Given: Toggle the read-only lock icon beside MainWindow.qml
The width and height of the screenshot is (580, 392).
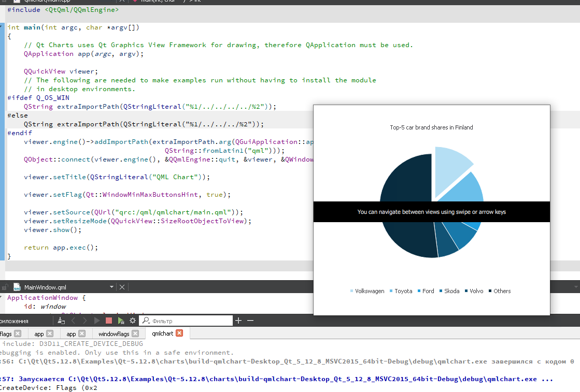Looking at the screenshot, I should [x=5, y=287].
